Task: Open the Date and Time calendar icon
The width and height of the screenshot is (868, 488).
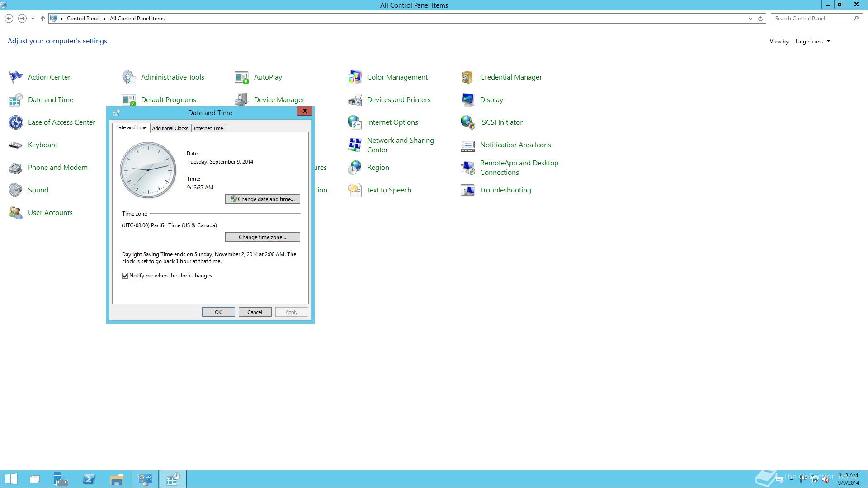Action: tap(16, 100)
